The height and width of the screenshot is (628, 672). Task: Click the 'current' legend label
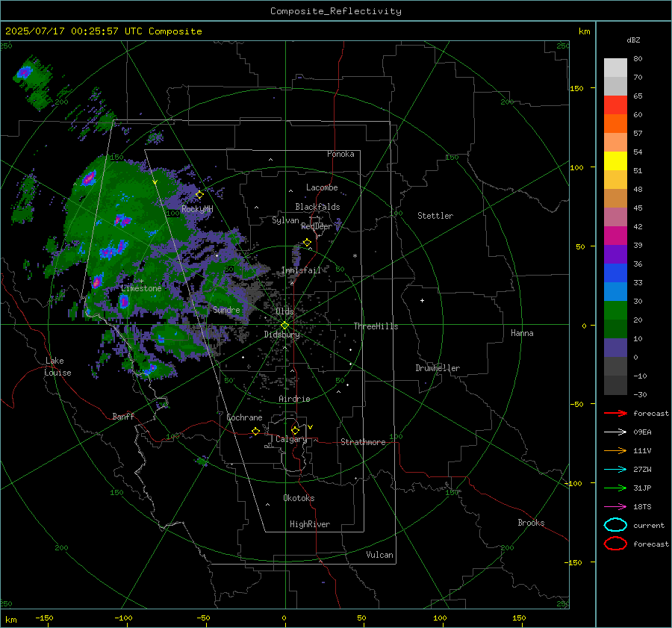(649, 525)
